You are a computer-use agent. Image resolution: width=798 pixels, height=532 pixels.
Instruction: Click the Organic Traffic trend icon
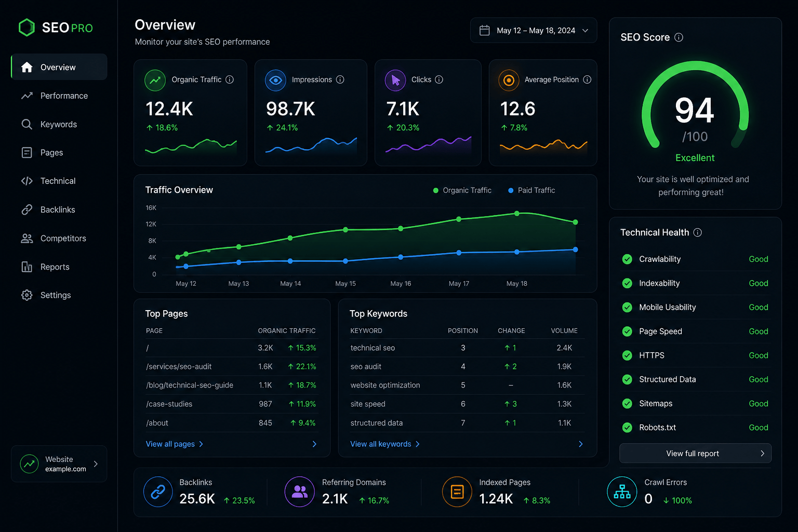coord(155,80)
